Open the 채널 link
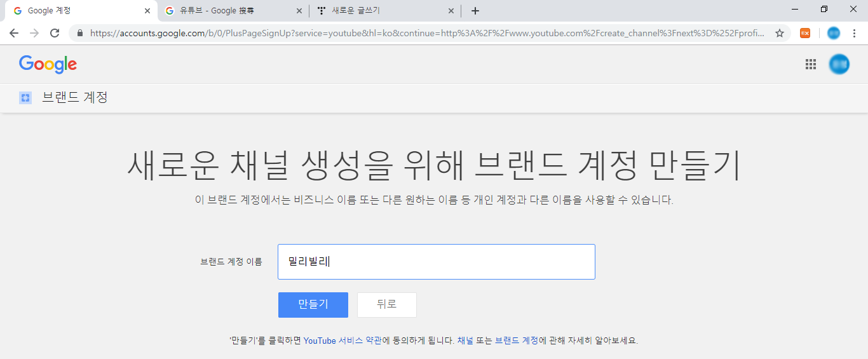This screenshot has height=359, width=868. (465, 341)
